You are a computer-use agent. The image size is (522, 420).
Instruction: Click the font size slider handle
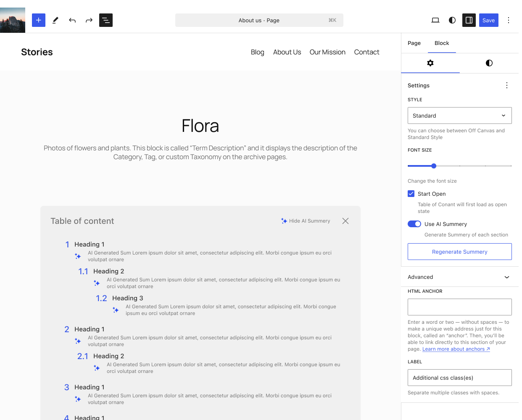434,166
